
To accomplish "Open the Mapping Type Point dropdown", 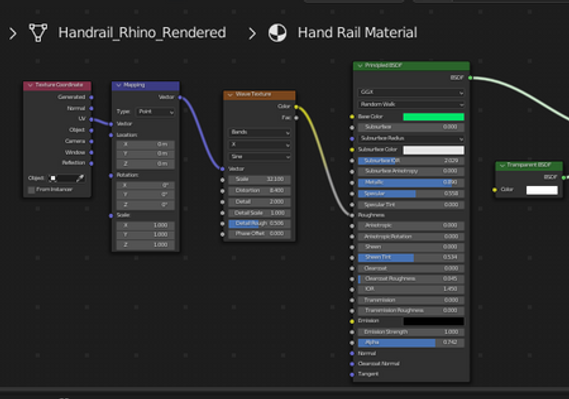I will [155, 112].
